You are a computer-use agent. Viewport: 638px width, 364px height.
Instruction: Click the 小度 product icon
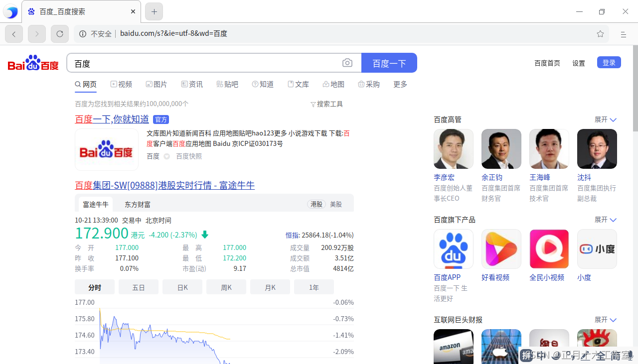tap(597, 249)
